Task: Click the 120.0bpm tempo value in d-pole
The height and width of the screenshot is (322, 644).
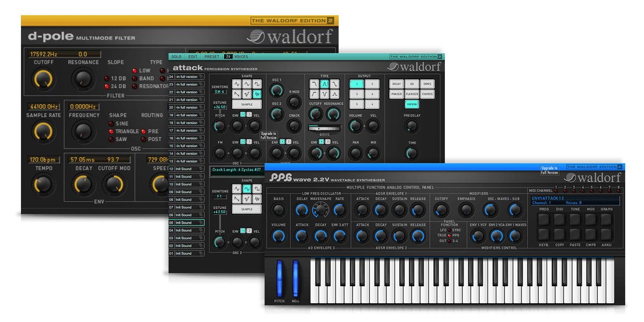Action: pyautogui.click(x=43, y=159)
